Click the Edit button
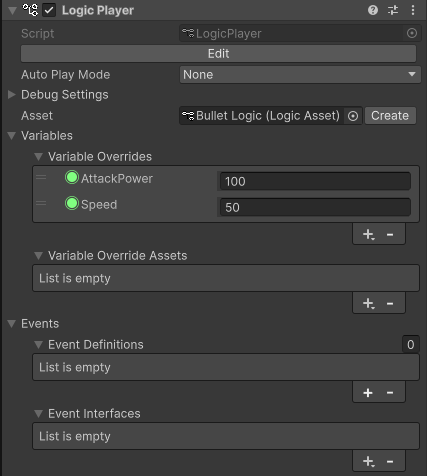Screen dimensions: 427x476 [x=218, y=54]
